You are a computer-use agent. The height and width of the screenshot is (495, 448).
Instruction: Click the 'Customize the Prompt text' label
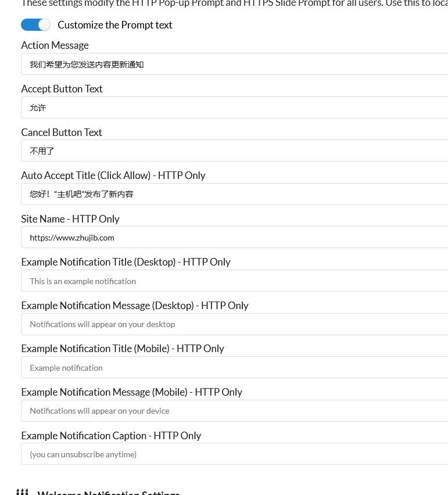(115, 25)
